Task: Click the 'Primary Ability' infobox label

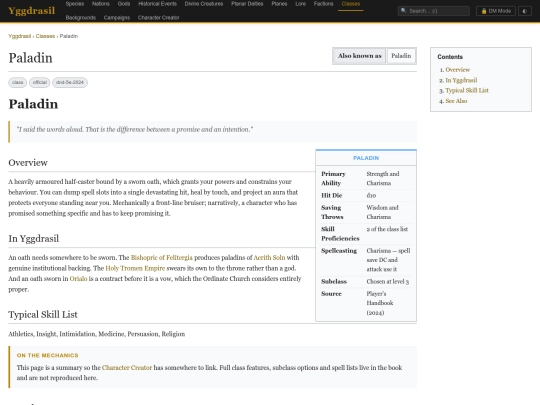Action: click(x=333, y=178)
